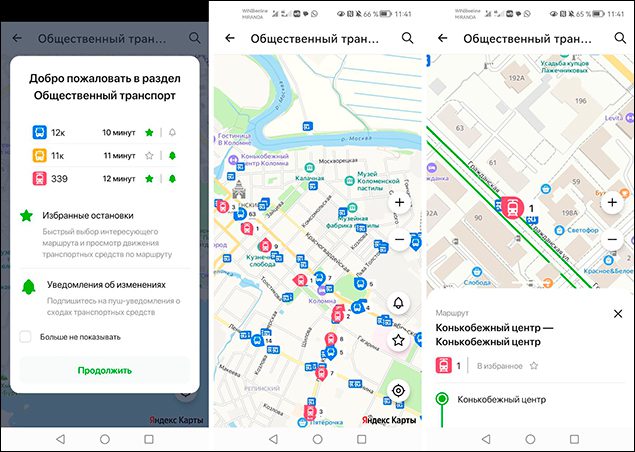Tap route 1 tram icon in panel
Image resolution: width=635 pixels, height=452 pixels.
click(x=444, y=365)
